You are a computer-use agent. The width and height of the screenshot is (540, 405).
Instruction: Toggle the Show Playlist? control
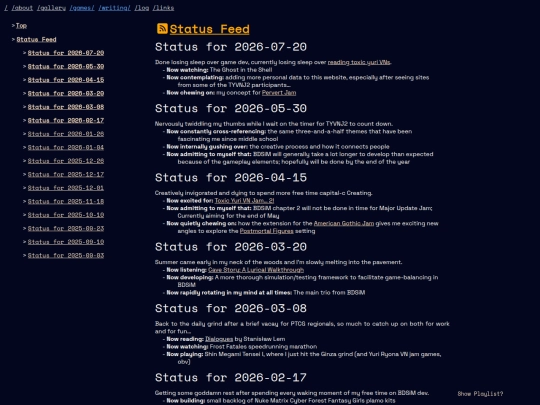[x=480, y=394]
